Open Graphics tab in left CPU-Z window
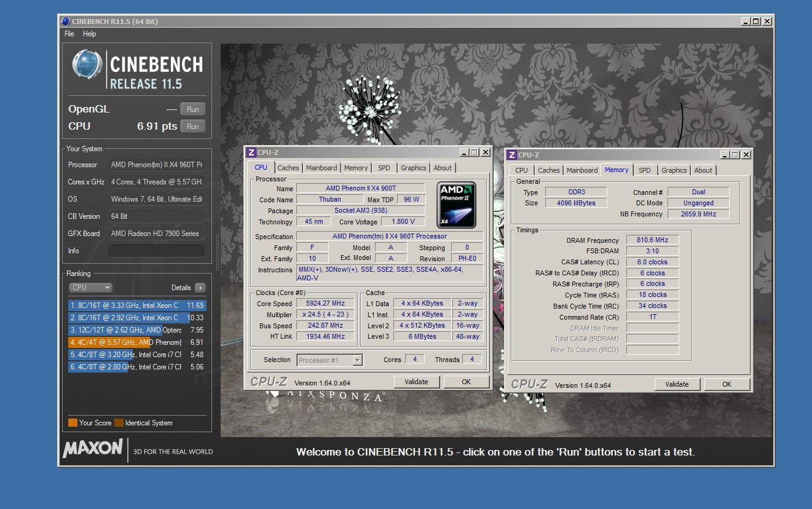 click(x=414, y=168)
